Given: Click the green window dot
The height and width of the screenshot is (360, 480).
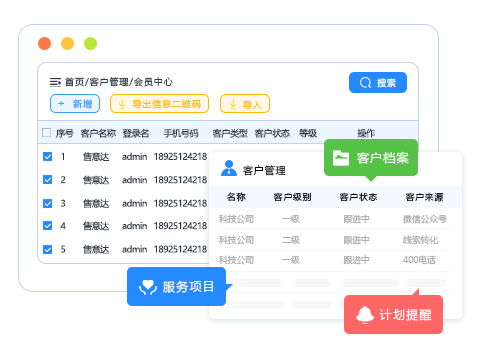Looking at the screenshot, I should click(x=90, y=43).
